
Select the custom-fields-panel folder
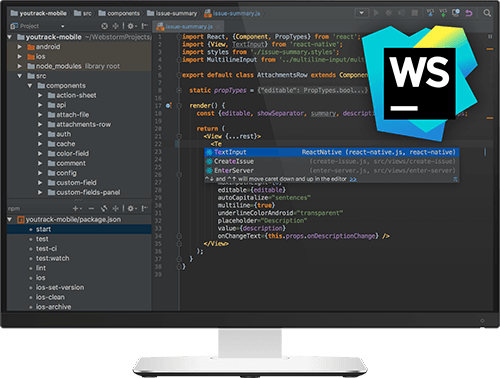click(84, 192)
